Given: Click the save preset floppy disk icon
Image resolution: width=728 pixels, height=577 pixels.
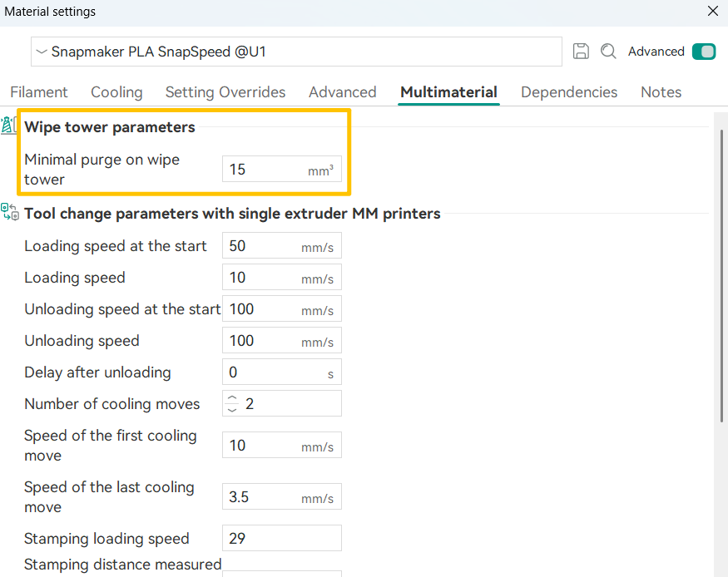Looking at the screenshot, I should coord(582,52).
